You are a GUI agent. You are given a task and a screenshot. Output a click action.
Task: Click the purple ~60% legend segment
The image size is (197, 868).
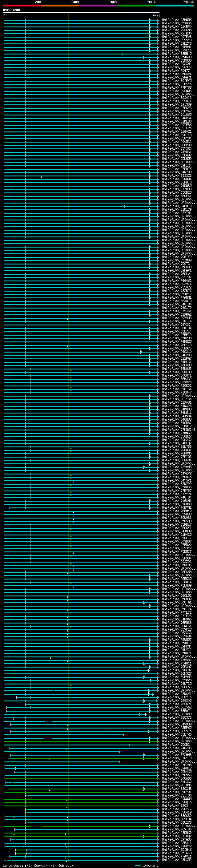coord(98,6)
